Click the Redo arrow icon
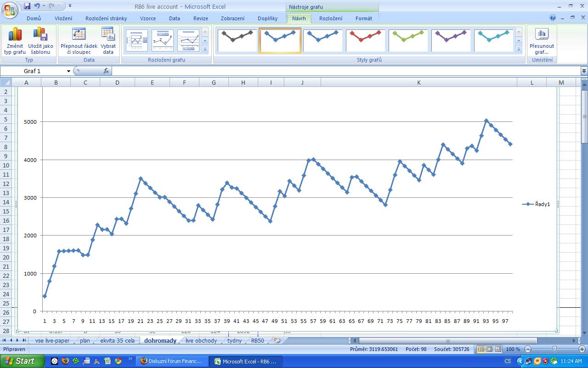588x368 pixels. [51, 6]
